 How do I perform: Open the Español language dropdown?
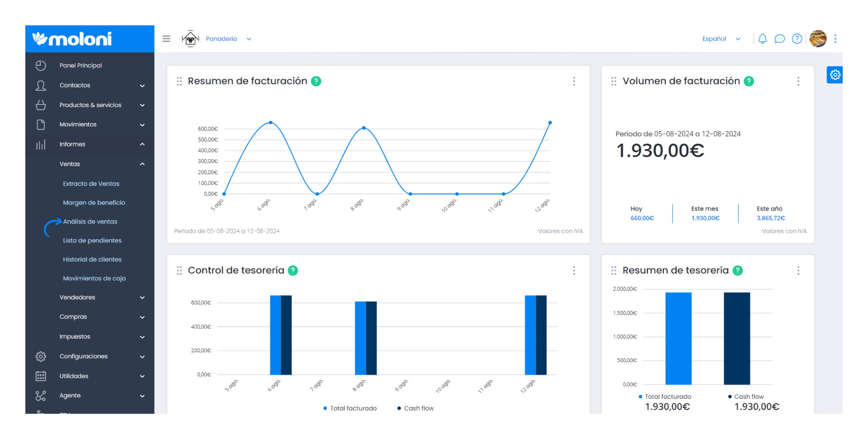click(722, 39)
